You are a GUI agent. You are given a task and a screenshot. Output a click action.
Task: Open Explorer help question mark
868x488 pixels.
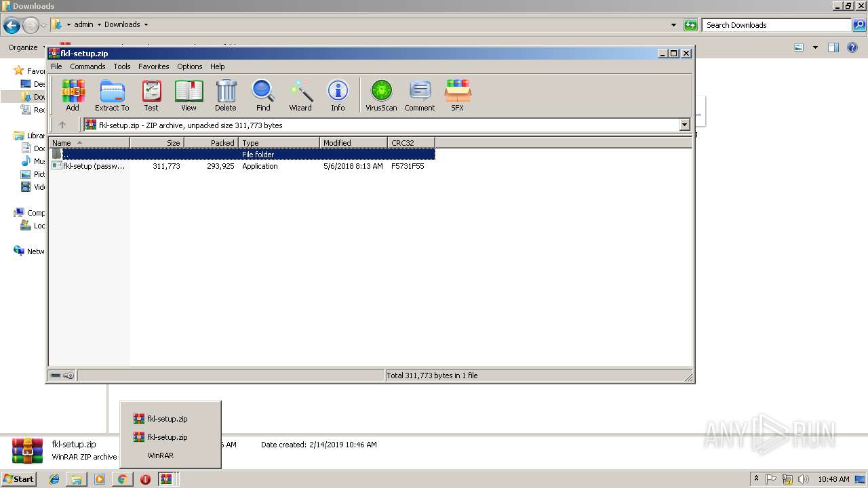pyautogui.click(x=852, y=47)
